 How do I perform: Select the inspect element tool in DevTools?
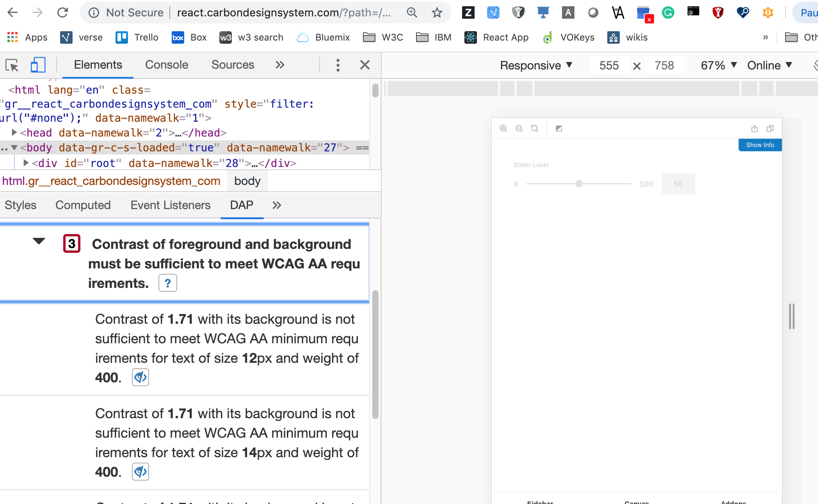[12, 65]
